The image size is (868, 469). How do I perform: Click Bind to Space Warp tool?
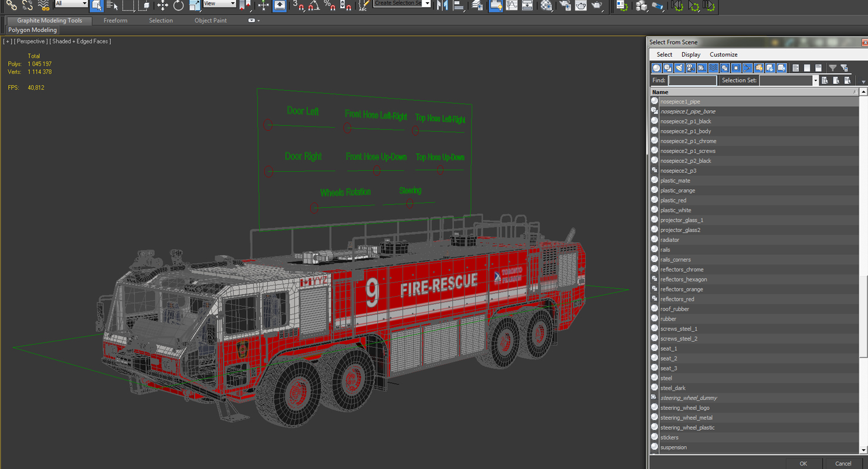[x=43, y=5]
